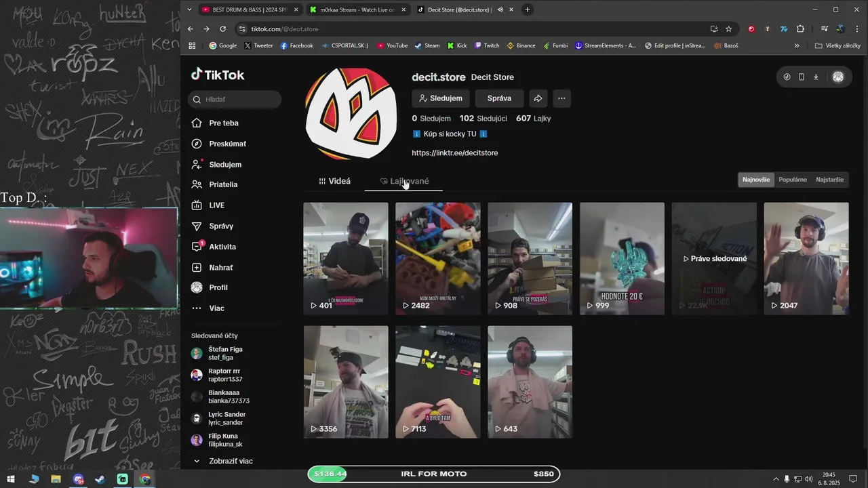Screen dimensions: 868x488
Task: Click the Hľadať search field
Action: (235, 99)
